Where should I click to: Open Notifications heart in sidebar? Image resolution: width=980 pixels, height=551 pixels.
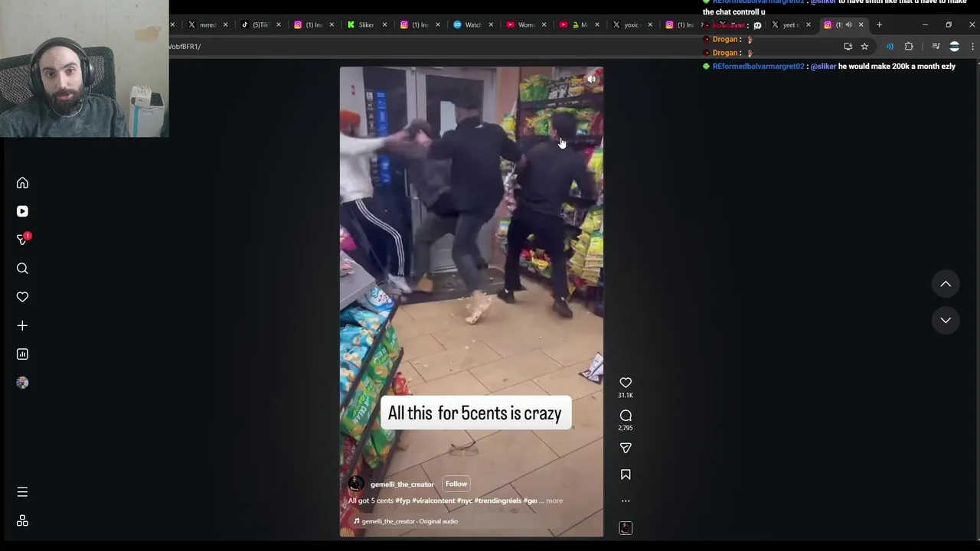click(x=22, y=297)
